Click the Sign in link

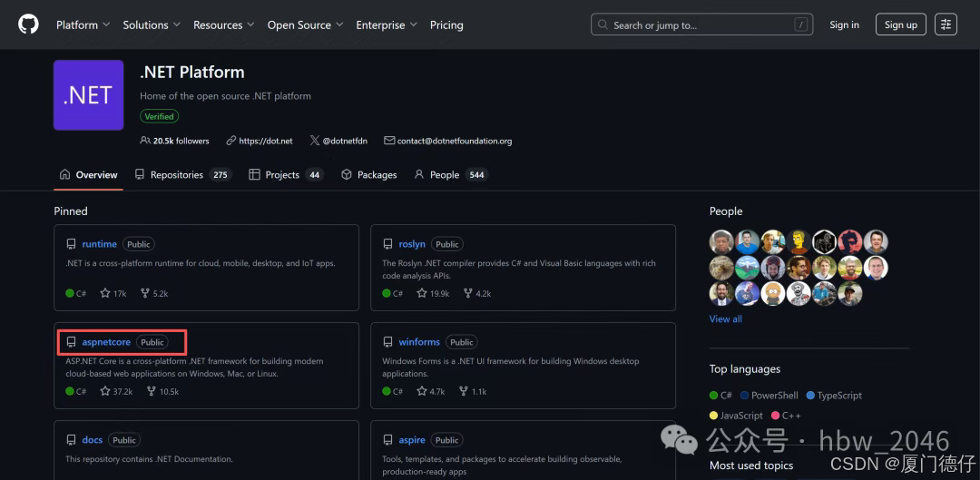[845, 25]
